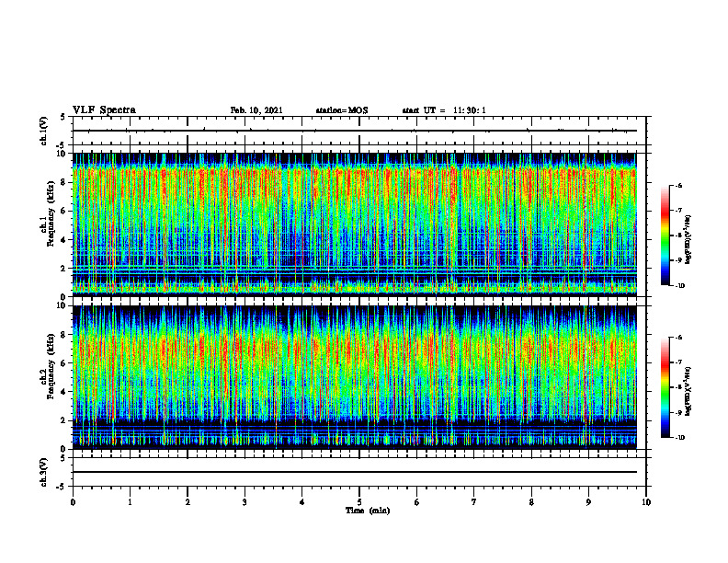Click the 8 kHz tick label on ch.1 axis

[x=64, y=182]
